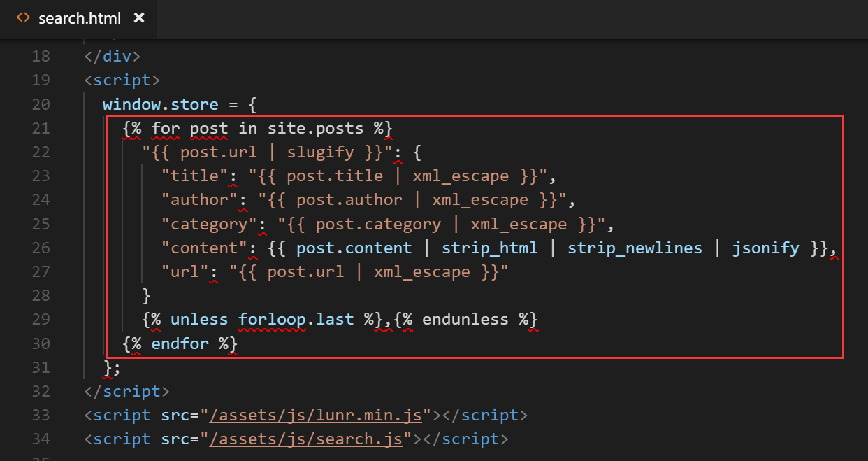Click post.category in the code
868x461 pixels.
378,225
